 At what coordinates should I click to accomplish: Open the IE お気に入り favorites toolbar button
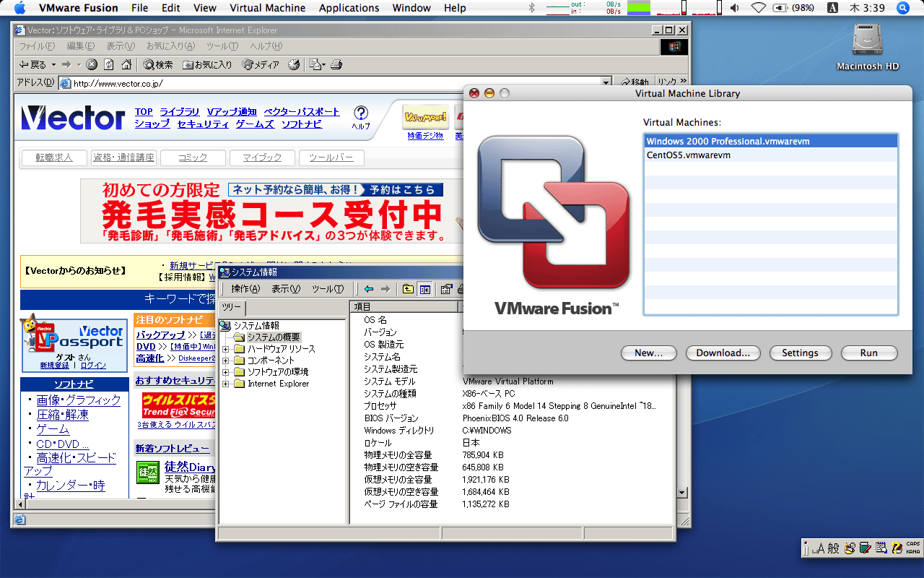coord(207,65)
